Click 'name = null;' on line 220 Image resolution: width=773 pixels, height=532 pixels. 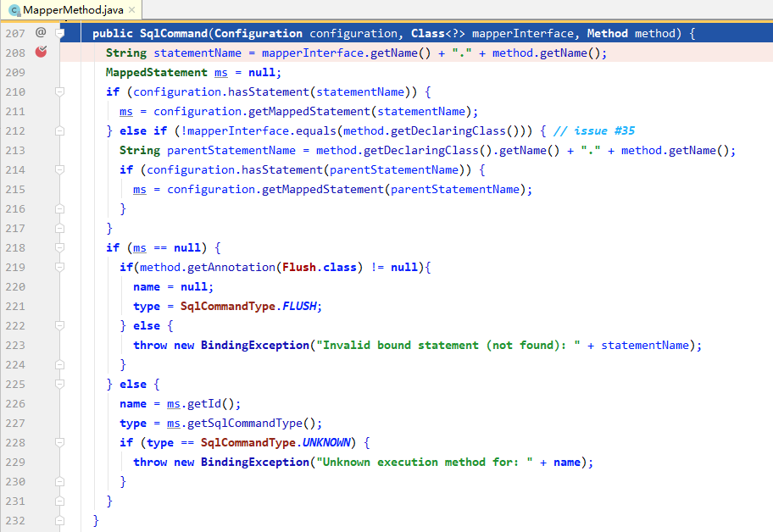173,286
